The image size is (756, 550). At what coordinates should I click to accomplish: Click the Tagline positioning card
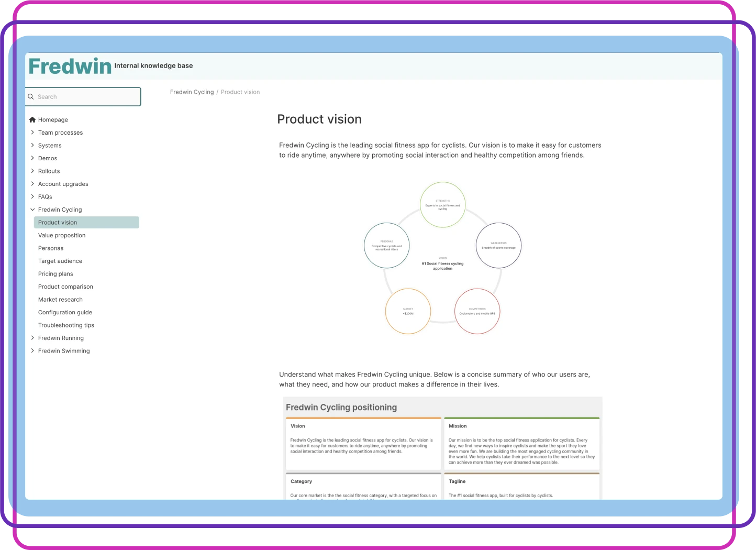coord(522,487)
